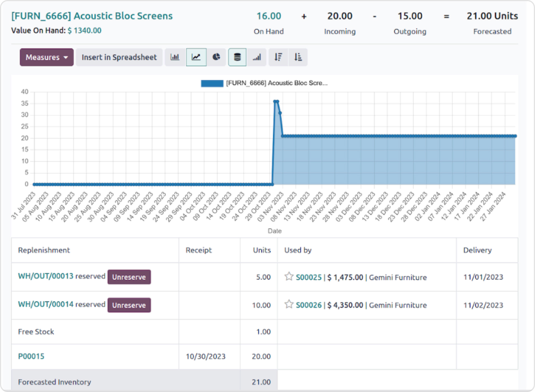The width and height of the screenshot is (535, 392).
Task: Star the S00026 order priority
Action: tap(289, 304)
